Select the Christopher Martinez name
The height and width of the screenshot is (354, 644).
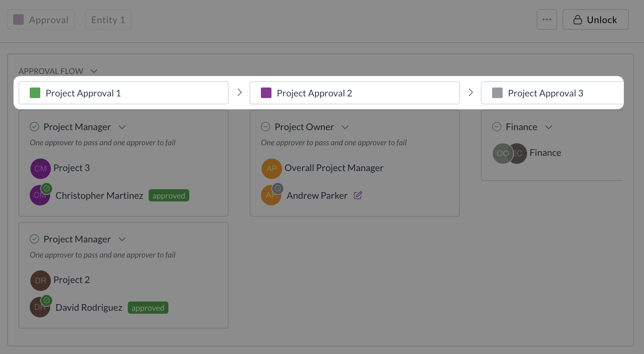click(99, 196)
